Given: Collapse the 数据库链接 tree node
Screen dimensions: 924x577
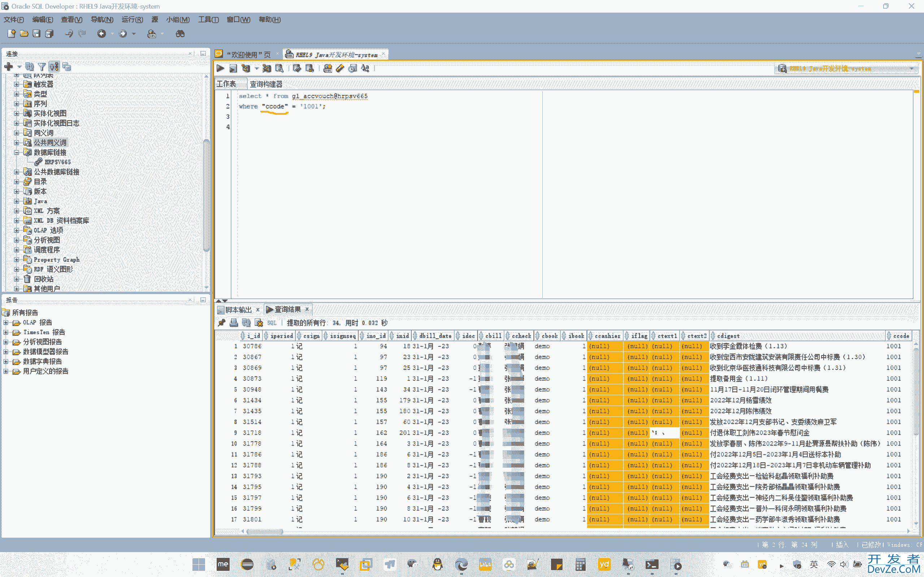Looking at the screenshot, I should point(16,152).
